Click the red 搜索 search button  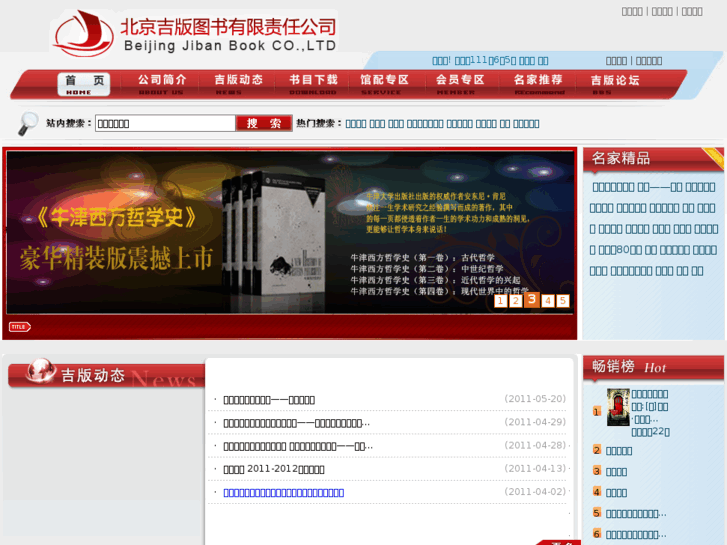point(264,123)
